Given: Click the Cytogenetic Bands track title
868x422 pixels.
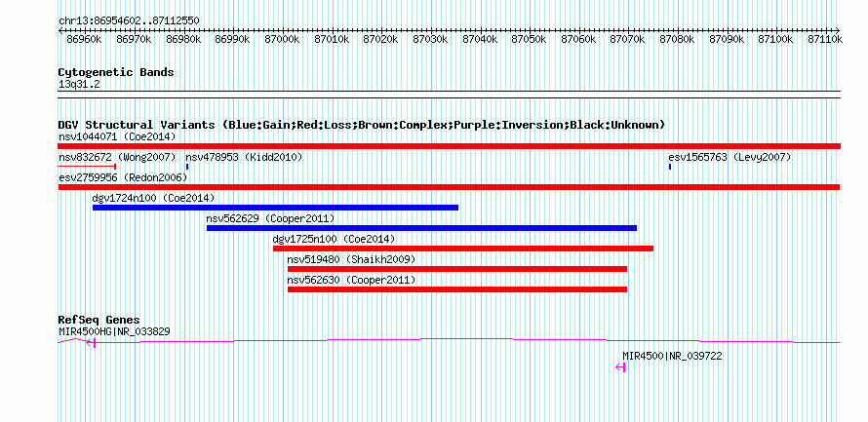Looking at the screenshot, I should pyautogui.click(x=116, y=72).
